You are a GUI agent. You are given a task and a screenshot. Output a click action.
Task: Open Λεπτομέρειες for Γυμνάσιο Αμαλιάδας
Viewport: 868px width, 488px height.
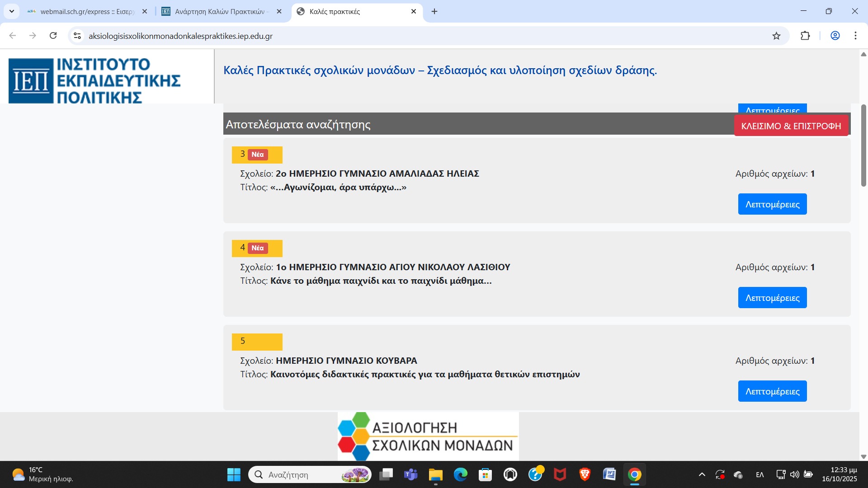pos(772,204)
